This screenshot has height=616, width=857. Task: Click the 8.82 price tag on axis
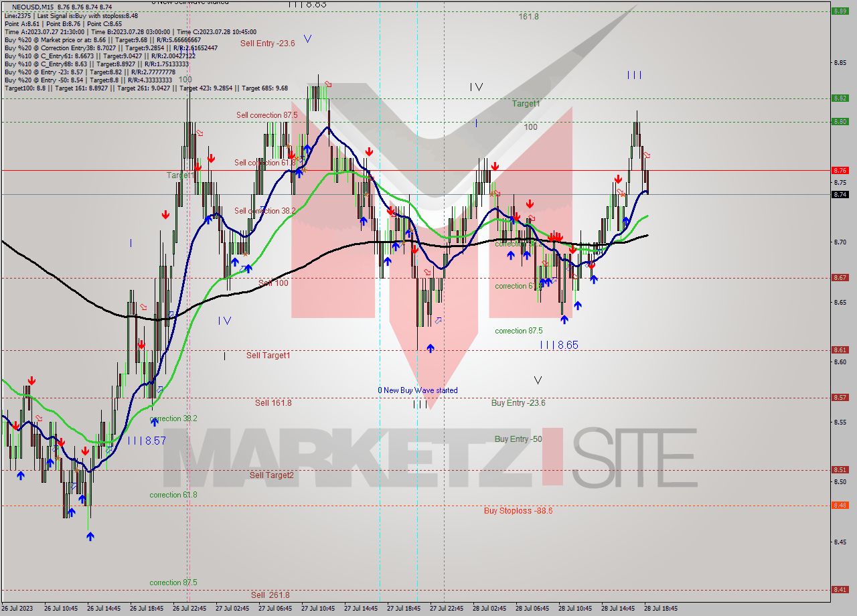(840, 98)
